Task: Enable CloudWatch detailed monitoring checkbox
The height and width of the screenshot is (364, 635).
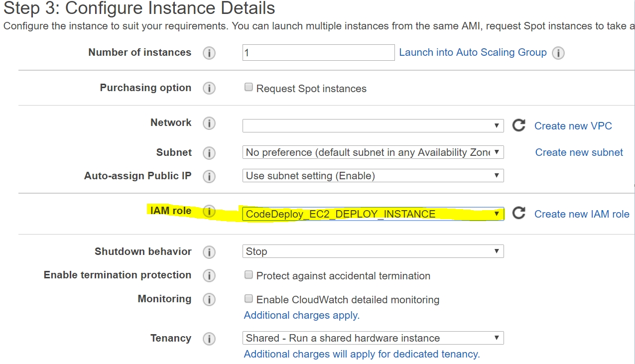Action: click(x=249, y=299)
